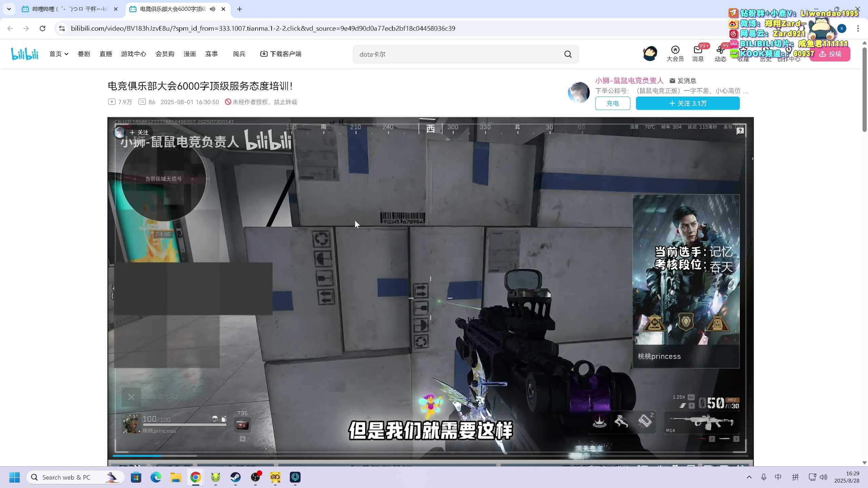Image resolution: width=868 pixels, height=488 pixels.
Task: Open Chrome three-dot menu
Action: (858, 28)
